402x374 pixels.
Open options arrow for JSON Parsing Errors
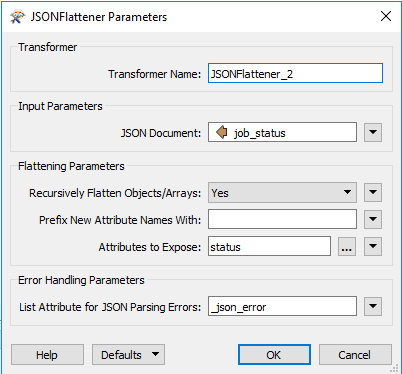pyautogui.click(x=373, y=306)
